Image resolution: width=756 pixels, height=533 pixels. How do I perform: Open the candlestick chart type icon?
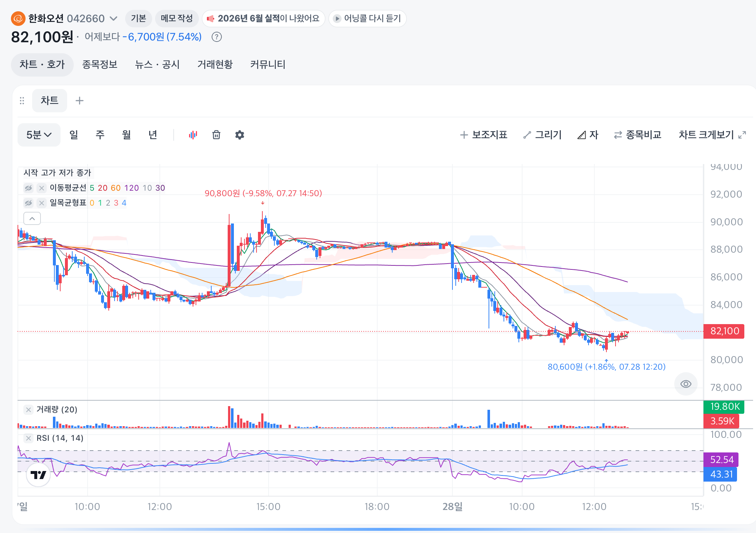[x=193, y=135]
